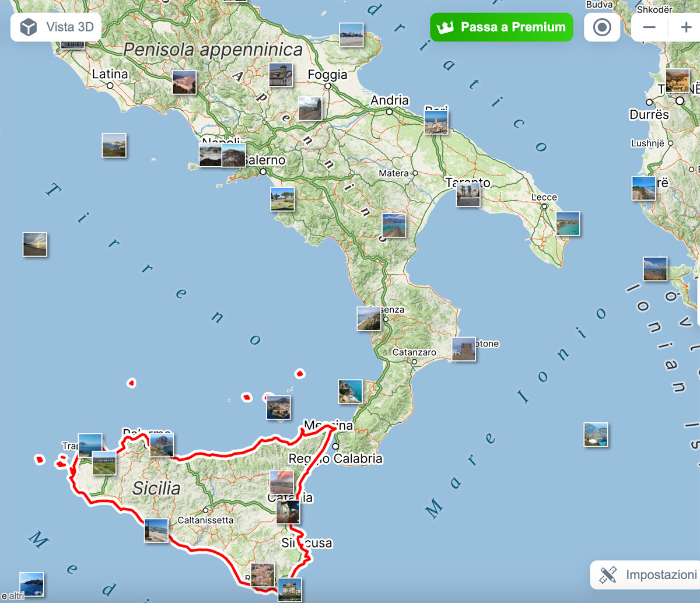The height and width of the screenshot is (603, 700).
Task: Click the Lecce city label
Action: (544, 197)
